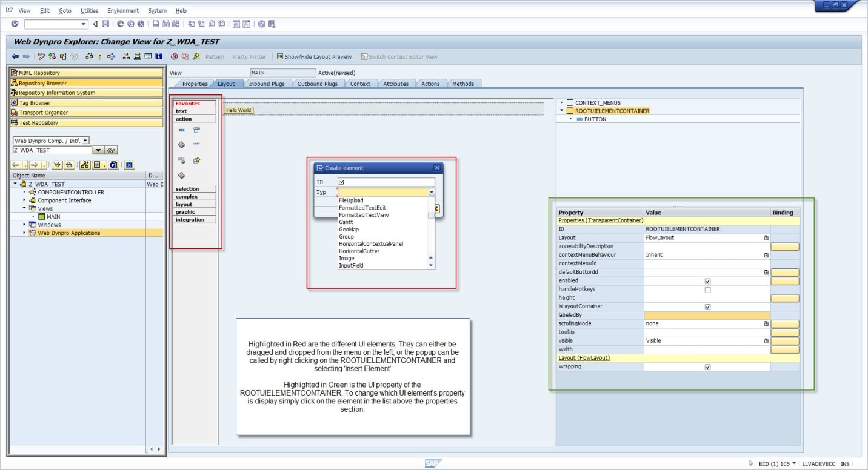
Task: Open the Typ dropdown in Create element
Action: tap(432, 192)
